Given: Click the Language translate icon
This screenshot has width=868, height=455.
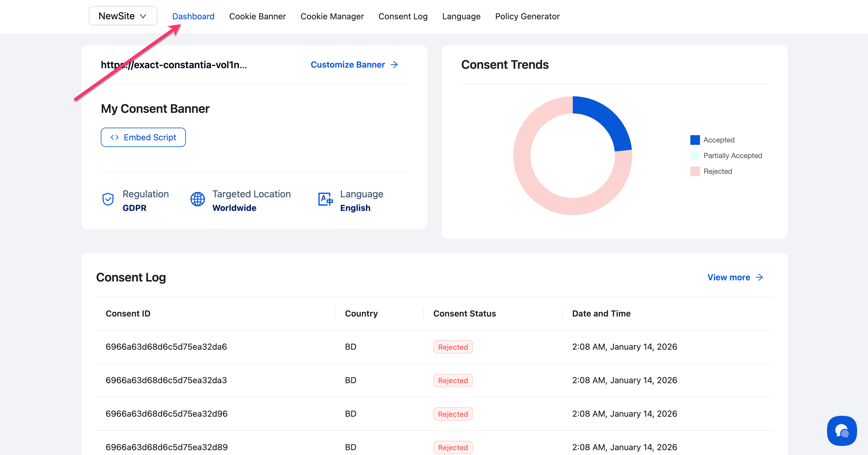Looking at the screenshot, I should [325, 199].
